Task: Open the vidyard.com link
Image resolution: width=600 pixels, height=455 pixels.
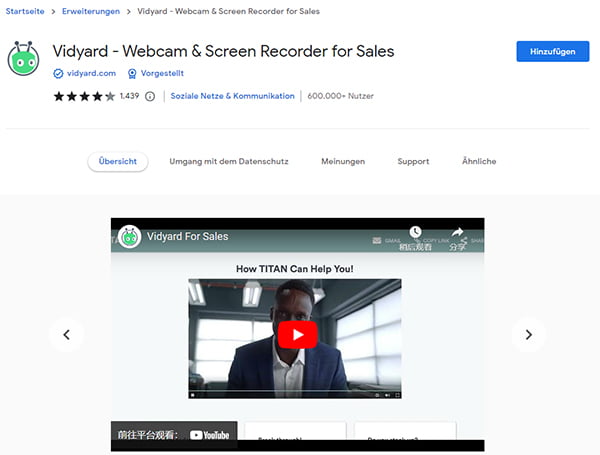Action: tap(91, 73)
